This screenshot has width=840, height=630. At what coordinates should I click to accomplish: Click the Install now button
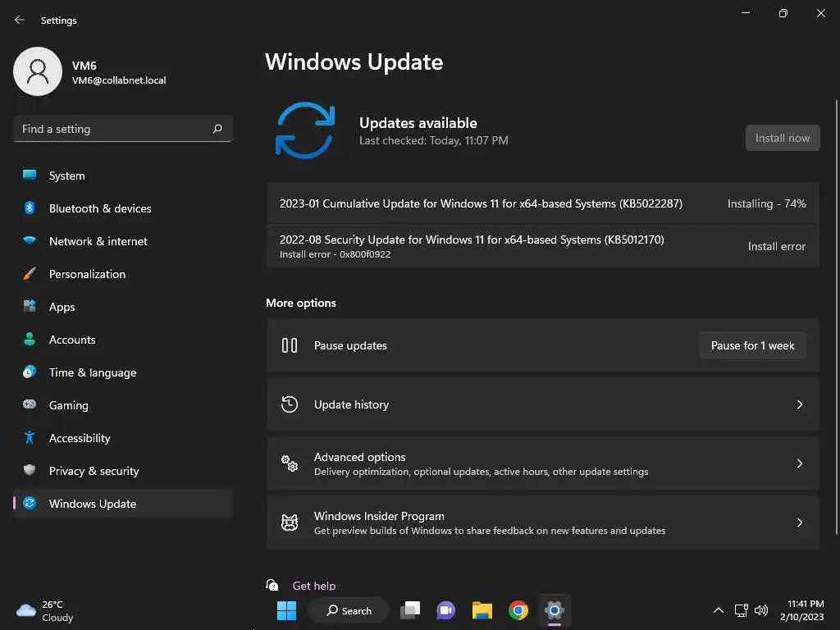point(783,138)
